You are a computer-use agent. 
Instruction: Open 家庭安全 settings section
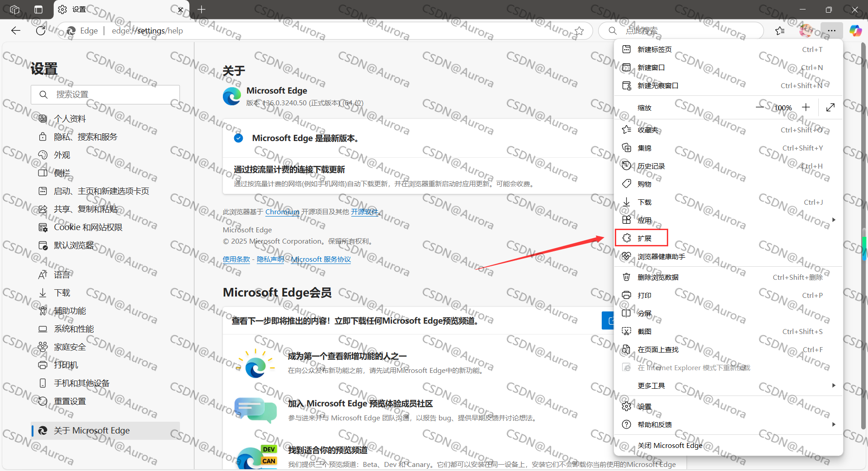(x=105, y=347)
